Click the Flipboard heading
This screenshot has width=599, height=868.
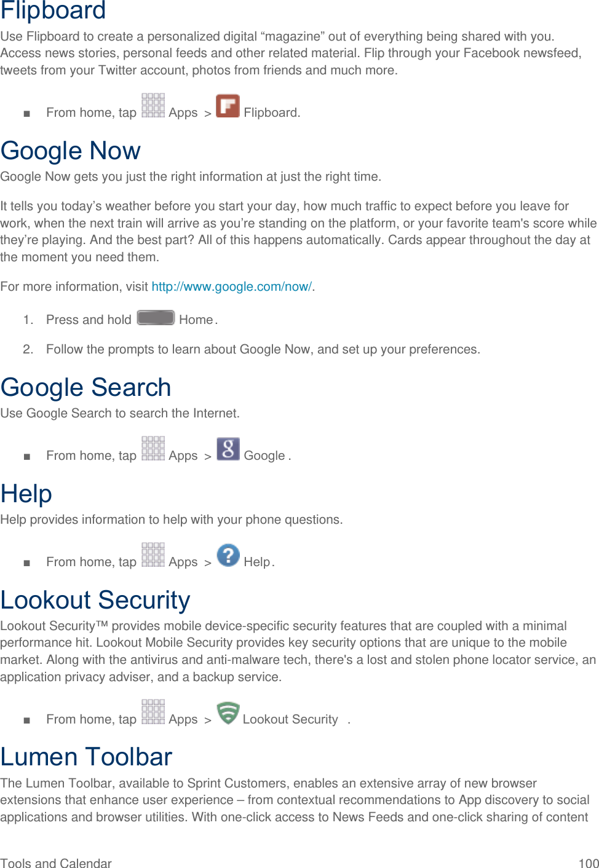coord(54,10)
